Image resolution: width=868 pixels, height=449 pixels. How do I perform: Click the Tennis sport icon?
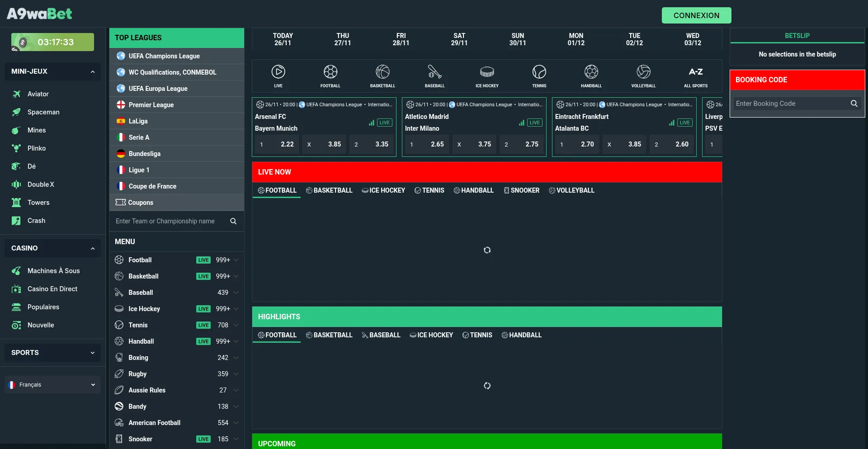point(539,75)
